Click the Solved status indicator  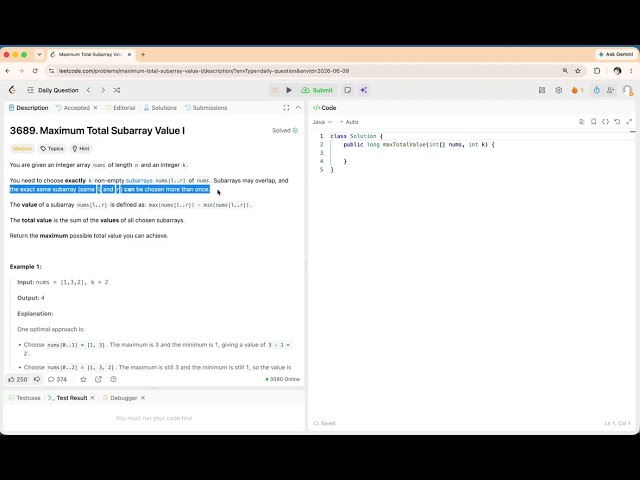pyautogui.click(x=285, y=131)
